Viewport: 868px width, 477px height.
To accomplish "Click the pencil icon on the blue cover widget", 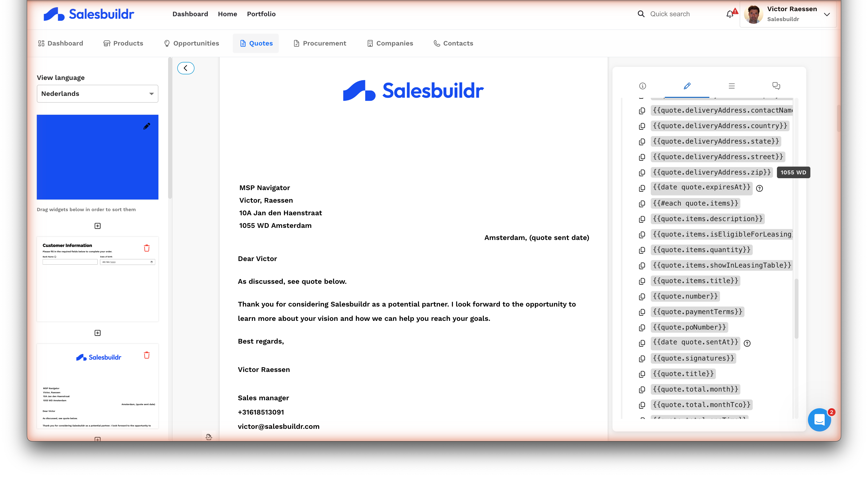I will [x=147, y=126].
